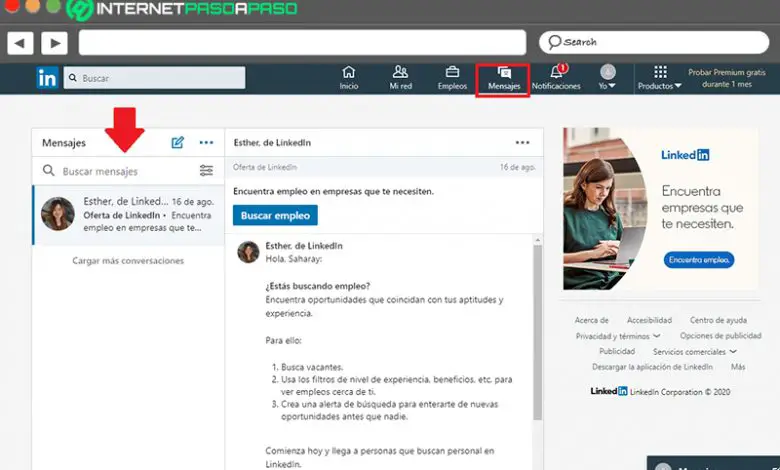Click the ad image of woman

tap(605, 209)
